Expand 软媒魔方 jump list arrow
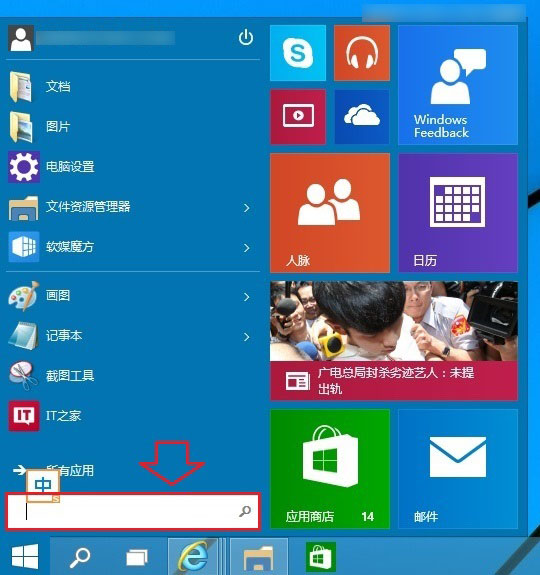This screenshot has height=575, width=540. pos(247,248)
